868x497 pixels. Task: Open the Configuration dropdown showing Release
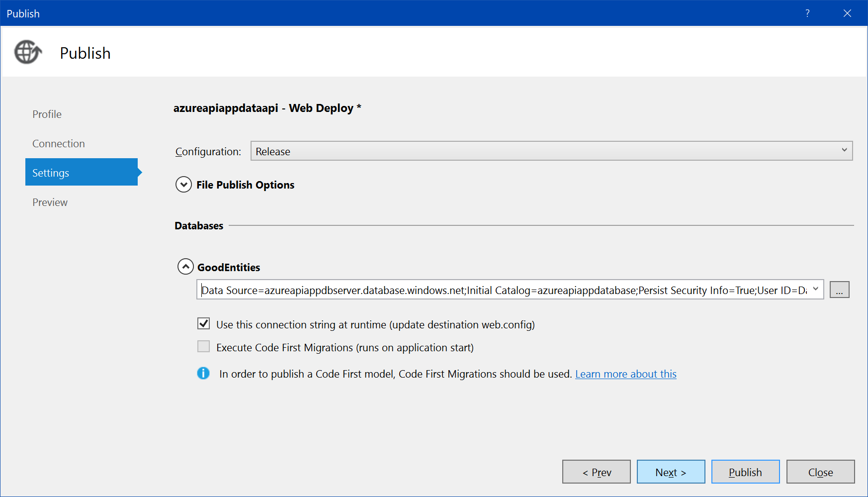click(x=551, y=151)
